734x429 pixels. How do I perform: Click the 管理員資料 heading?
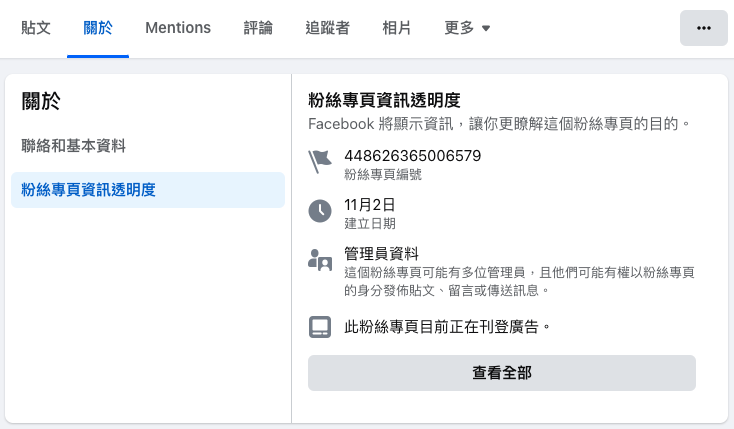tap(381, 254)
